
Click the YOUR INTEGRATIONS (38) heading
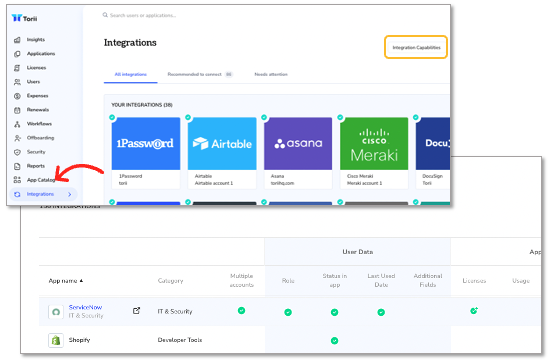pyautogui.click(x=142, y=105)
